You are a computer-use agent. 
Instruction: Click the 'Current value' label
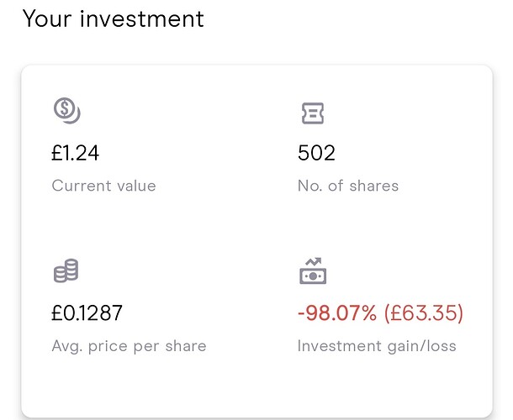[x=103, y=186]
